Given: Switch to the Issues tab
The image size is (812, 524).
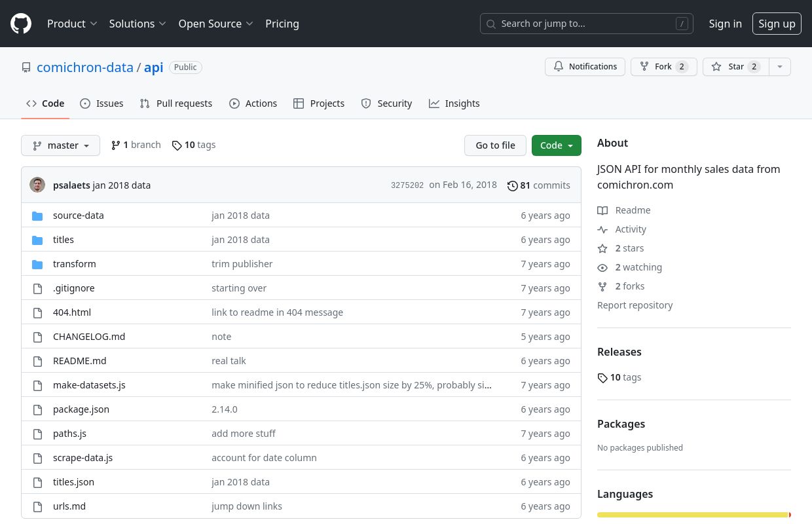Looking at the screenshot, I should pyautogui.click(x=101, y=103).
